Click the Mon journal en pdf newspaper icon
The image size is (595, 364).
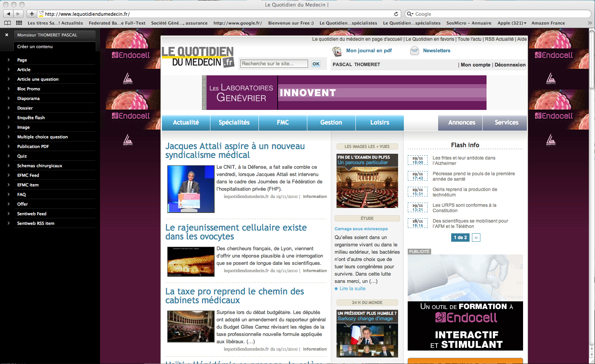pyautogui.click(x=337, y=51)
